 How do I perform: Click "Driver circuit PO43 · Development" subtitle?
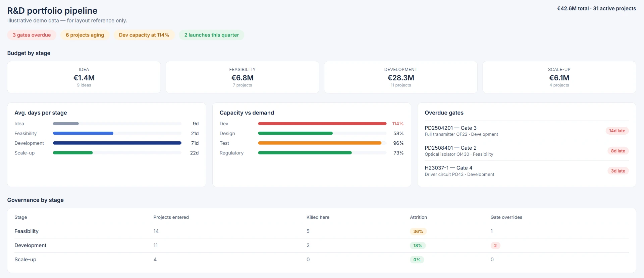coord(460,175)
